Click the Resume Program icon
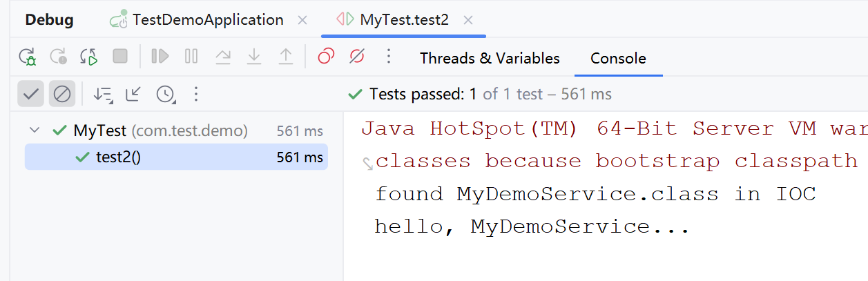Viewport: 868px width, 281px height. [x=160, y=57]
